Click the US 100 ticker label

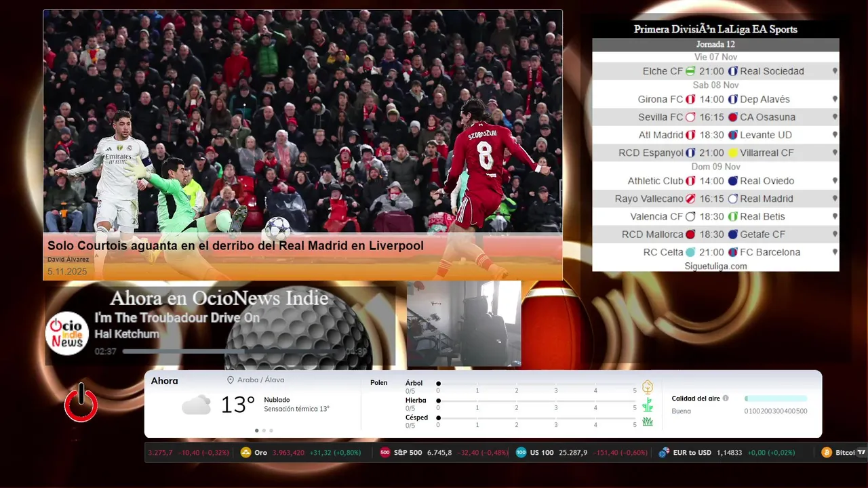click(542, 453)
